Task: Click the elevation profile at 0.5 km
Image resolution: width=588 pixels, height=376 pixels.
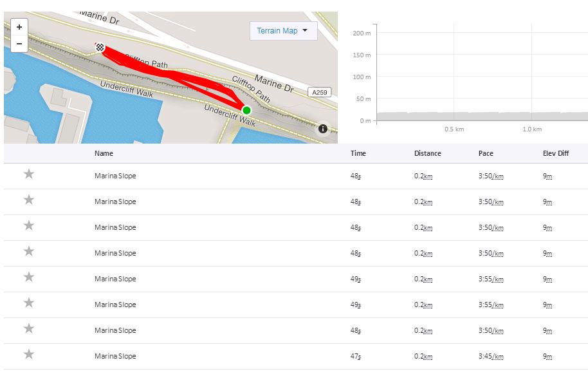Action: (x=454, y=117)
